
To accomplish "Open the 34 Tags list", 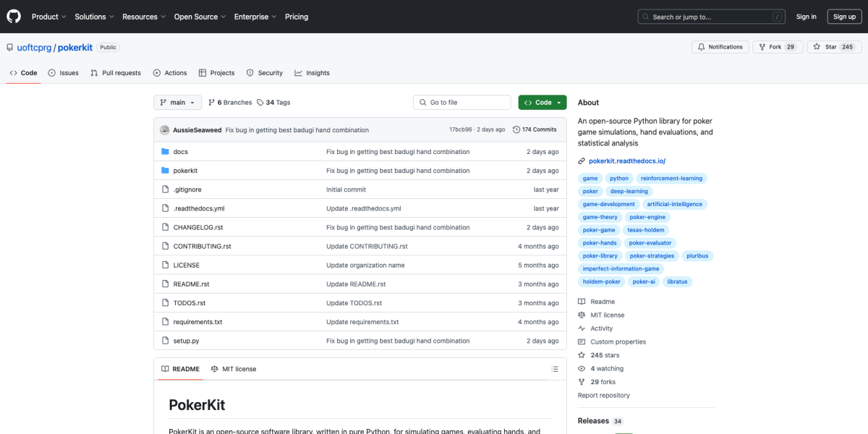I will [273, 103].
